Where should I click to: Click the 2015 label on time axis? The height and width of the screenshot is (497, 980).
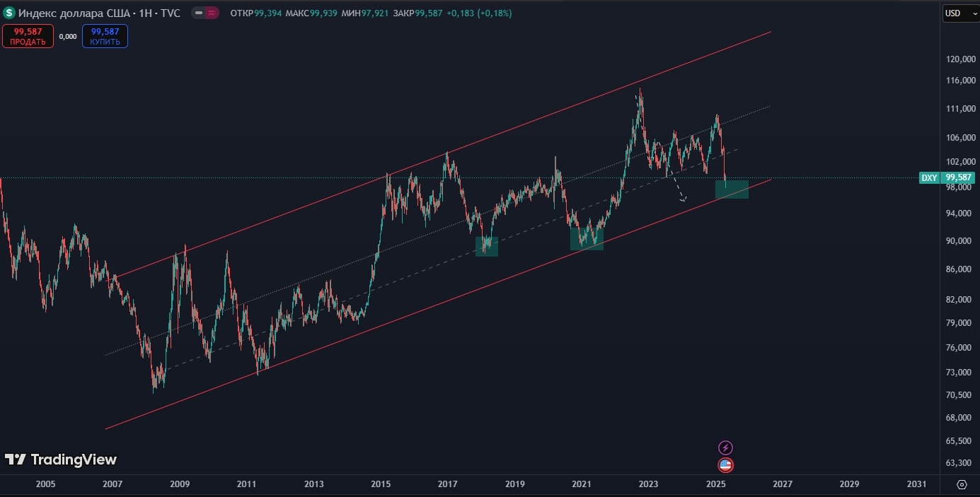pyautogui.click(x=381, y=484)
